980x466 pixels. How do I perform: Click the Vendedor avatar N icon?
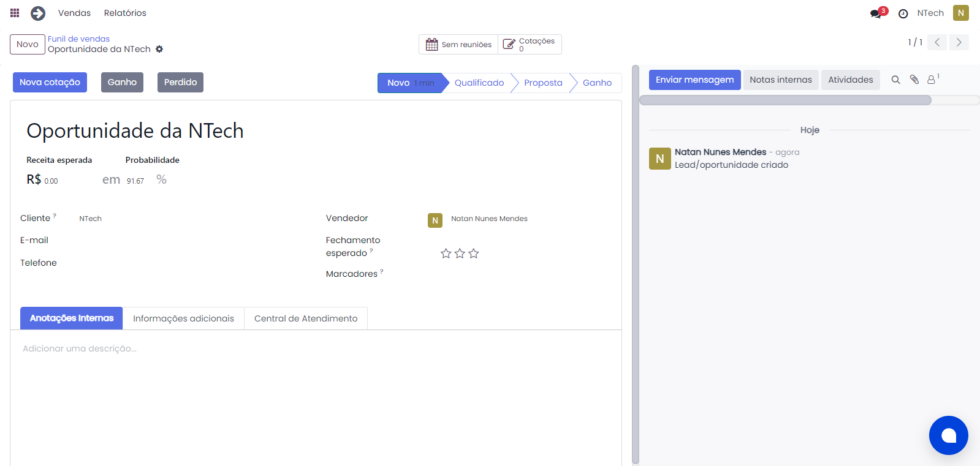pos(435,220)
